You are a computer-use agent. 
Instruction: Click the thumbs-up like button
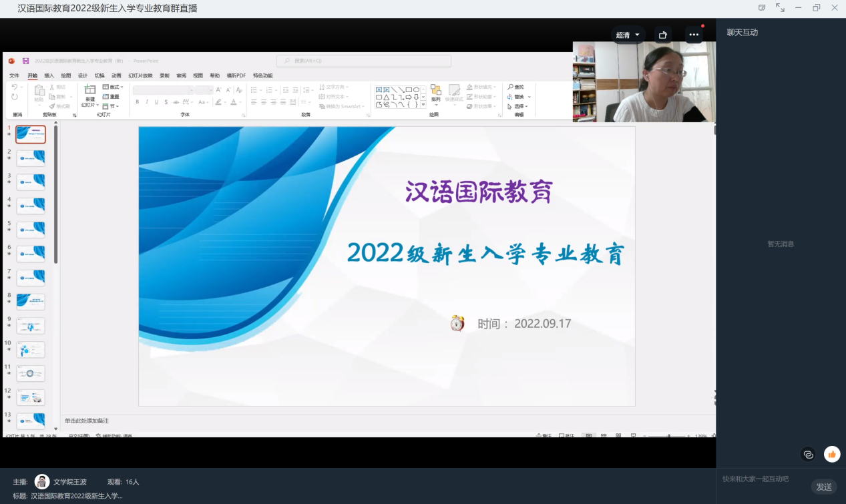pyautogui.click(x=831, y=455)
